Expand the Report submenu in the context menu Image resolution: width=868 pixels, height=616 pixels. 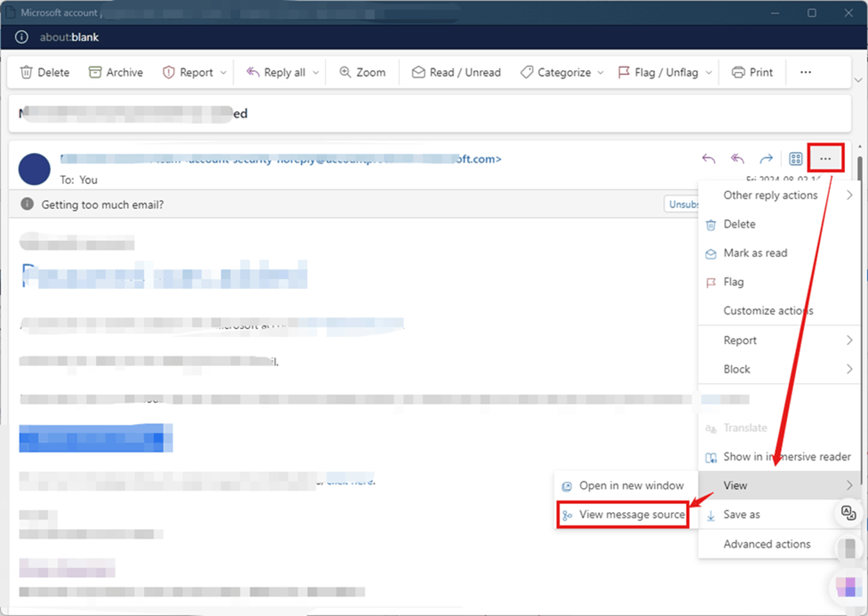pyautogui.click(x=779, y=341)
